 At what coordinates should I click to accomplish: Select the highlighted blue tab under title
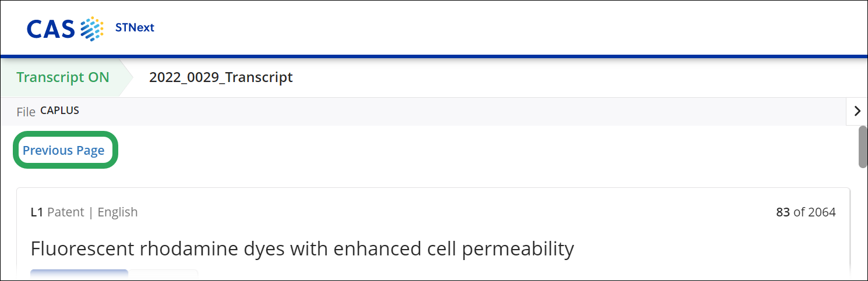pos(79,273)
